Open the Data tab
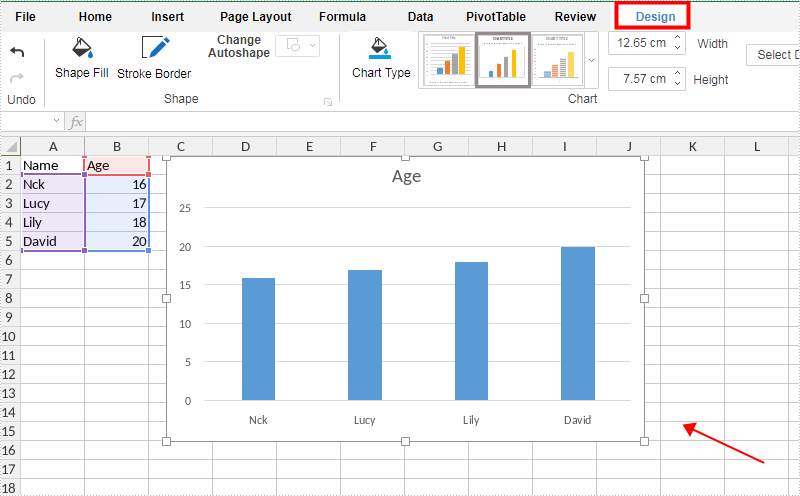Viewport: 800px width, 496px height. point(420,17)
